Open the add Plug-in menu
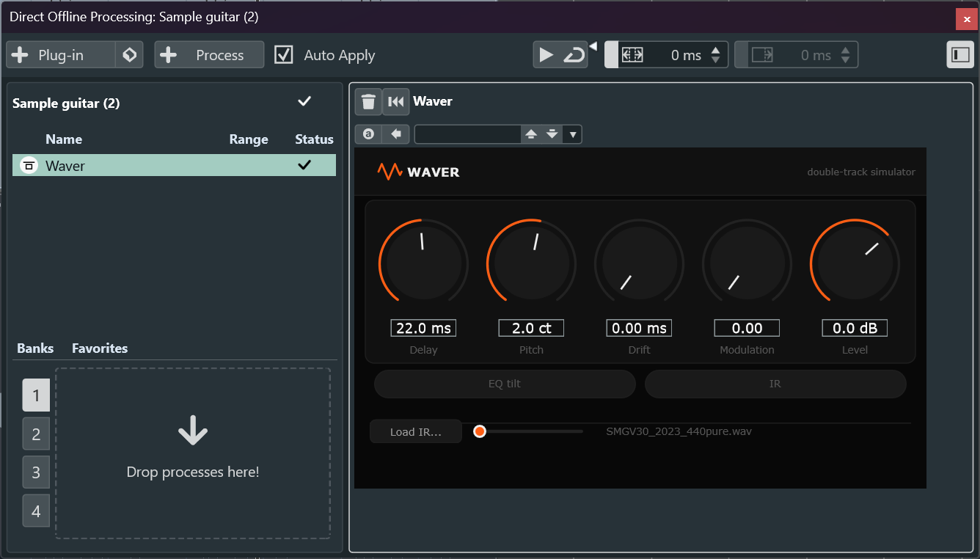 point(60,55)
